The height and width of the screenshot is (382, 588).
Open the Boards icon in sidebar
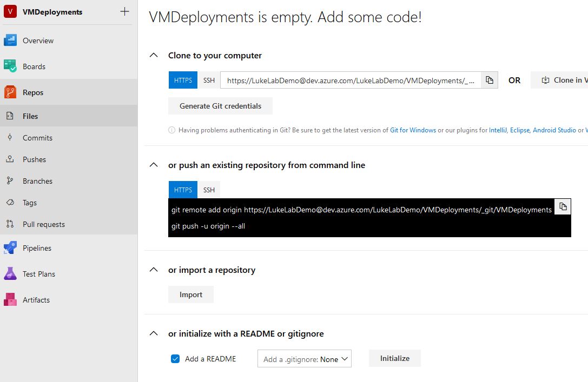10,66
